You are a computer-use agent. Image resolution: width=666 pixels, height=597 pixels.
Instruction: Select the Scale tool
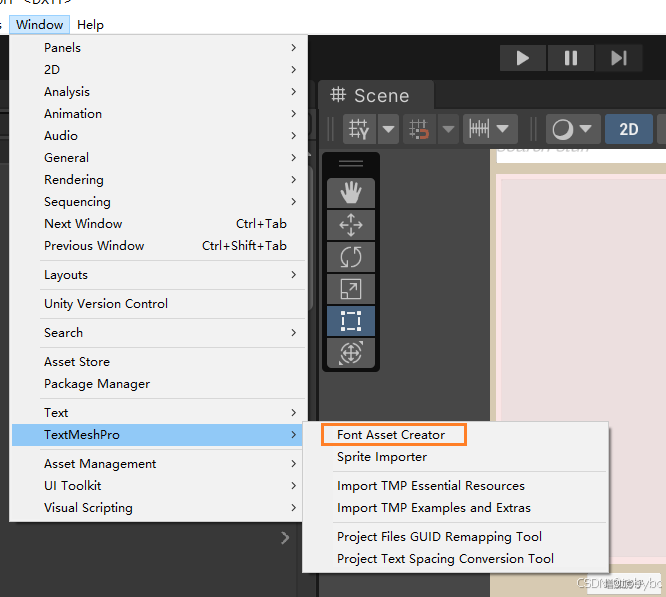(x=351, y=289)
